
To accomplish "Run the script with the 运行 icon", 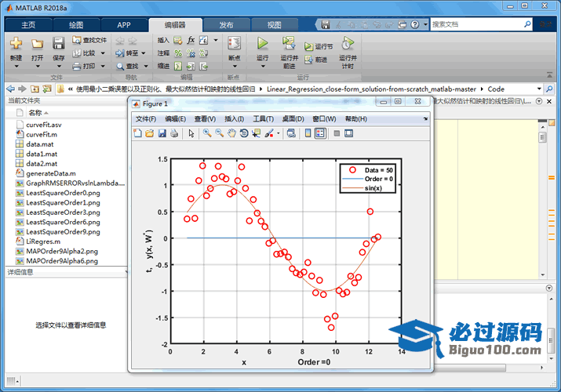I will 262,43.
